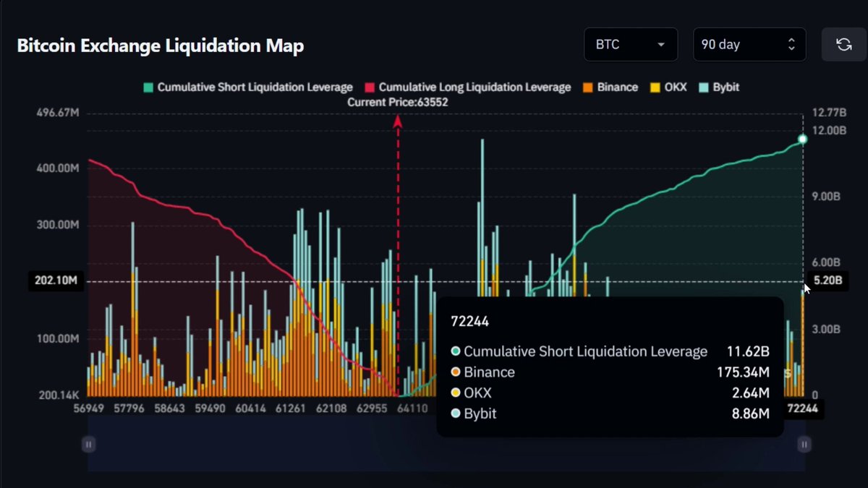Image resolution: width=868 pixels, height=488 pixels.
Task: Click the 11.62B value in the tooltip
Action: tap(748, 351)
